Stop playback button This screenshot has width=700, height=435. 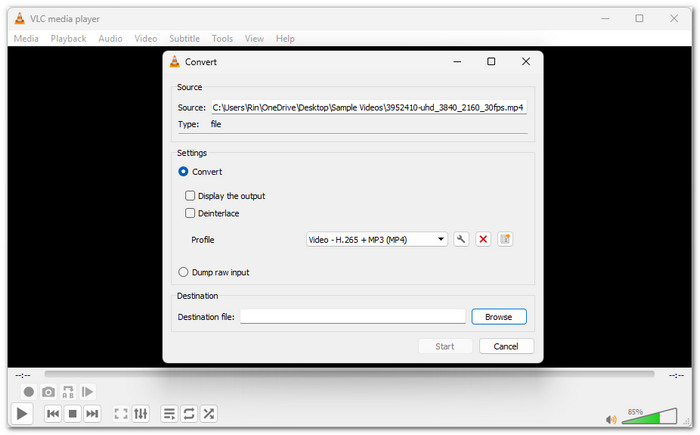click(x=72, y=414)
